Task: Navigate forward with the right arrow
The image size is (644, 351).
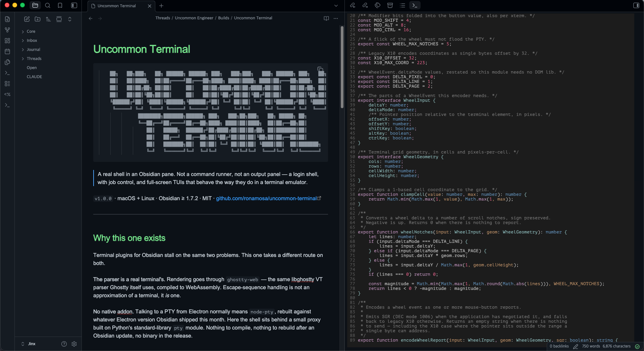Action: (100, 18)
